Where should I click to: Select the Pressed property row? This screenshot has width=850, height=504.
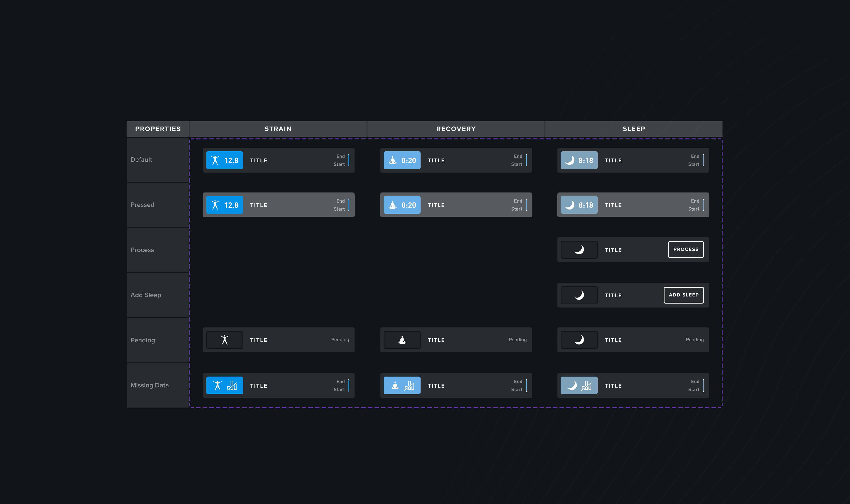[142, 205]
